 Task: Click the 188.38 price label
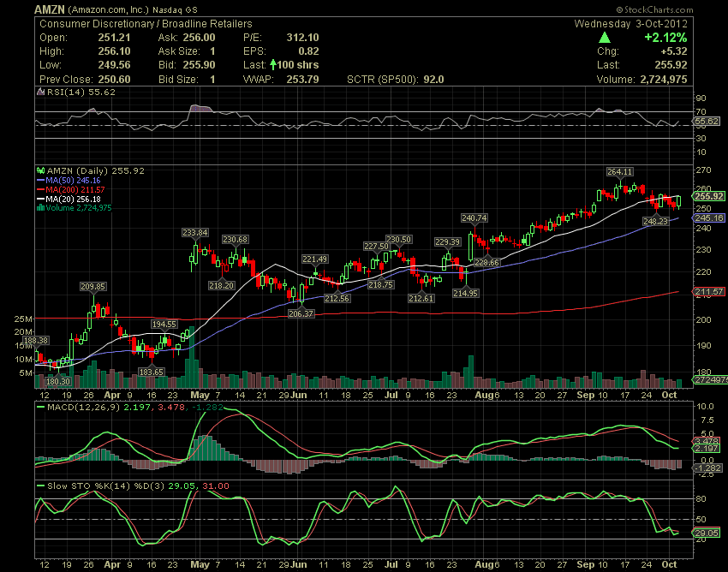(36, 340)
